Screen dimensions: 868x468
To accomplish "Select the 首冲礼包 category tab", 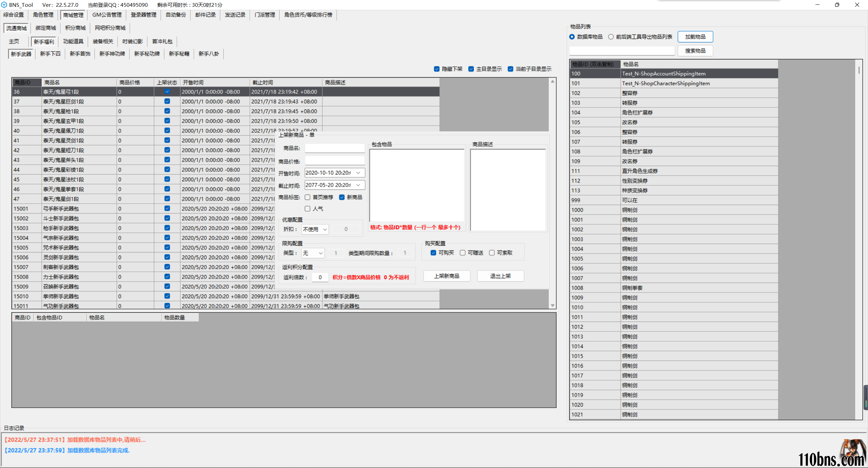I will [x=162, y=41].
